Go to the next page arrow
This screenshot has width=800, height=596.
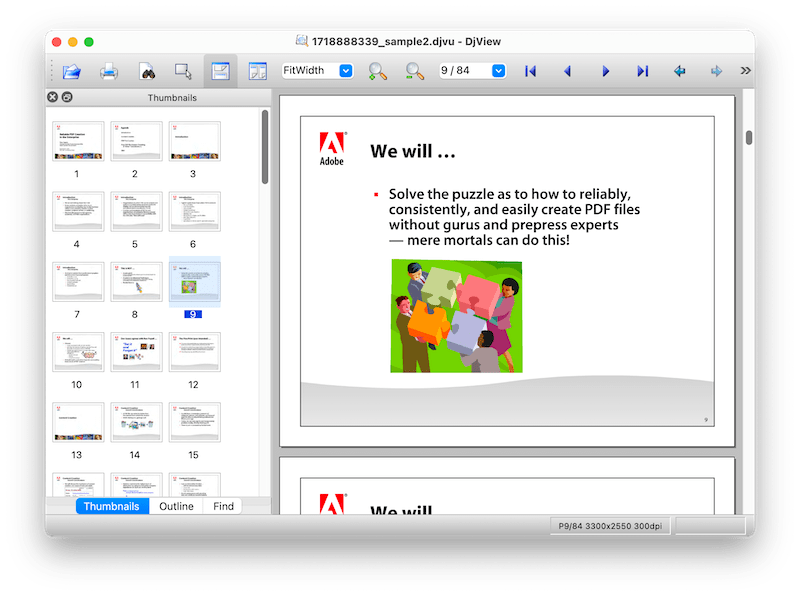605,71
